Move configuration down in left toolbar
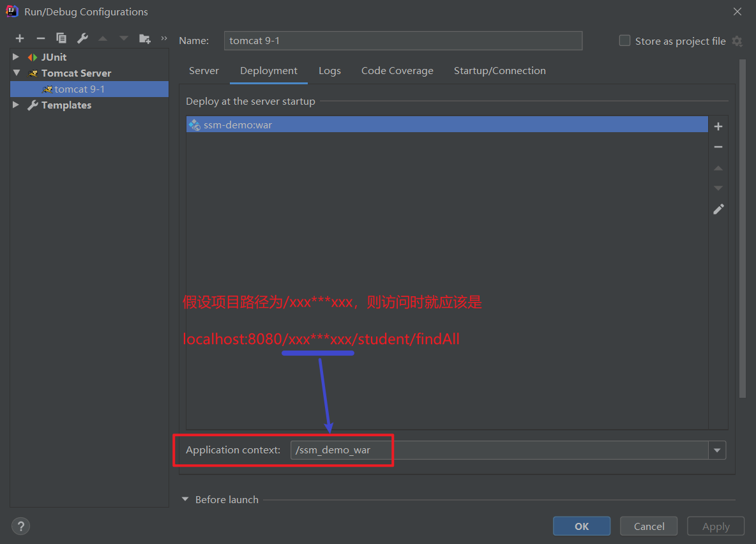 tap(124, 38)
